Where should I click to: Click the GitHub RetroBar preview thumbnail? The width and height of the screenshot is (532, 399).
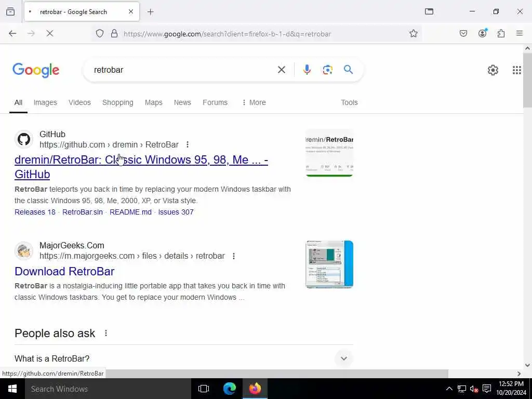tap(329, 153)
